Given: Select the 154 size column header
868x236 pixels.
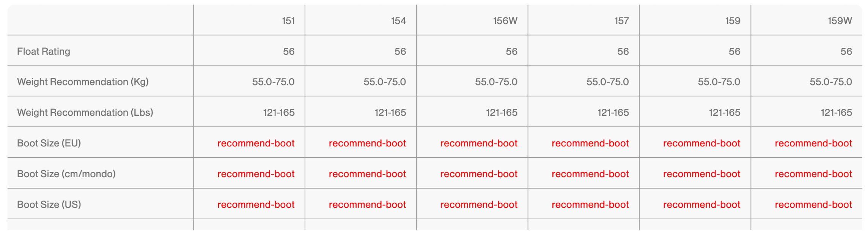Looking at the screenshot, I should (x=398, y=21).
